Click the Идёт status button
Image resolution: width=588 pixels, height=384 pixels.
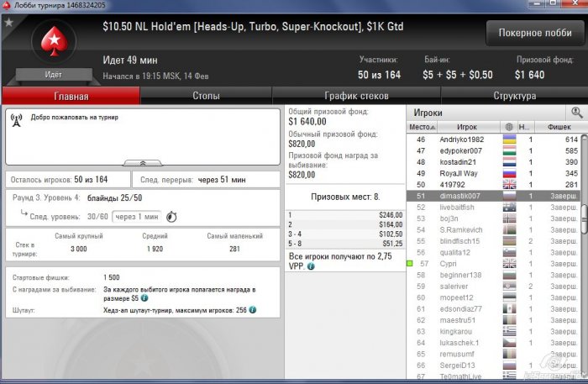pyautogui.click(x=53, y=75)
